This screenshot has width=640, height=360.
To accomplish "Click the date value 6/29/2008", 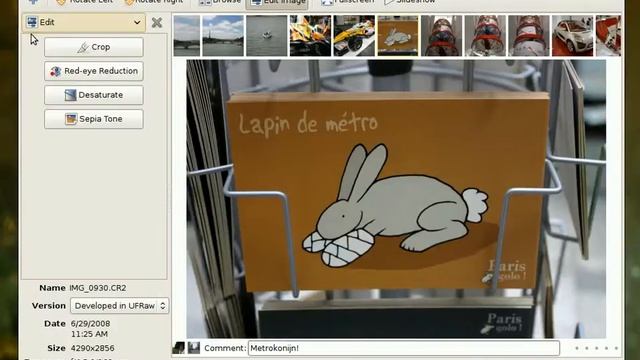I will click(x=90, y=323).
